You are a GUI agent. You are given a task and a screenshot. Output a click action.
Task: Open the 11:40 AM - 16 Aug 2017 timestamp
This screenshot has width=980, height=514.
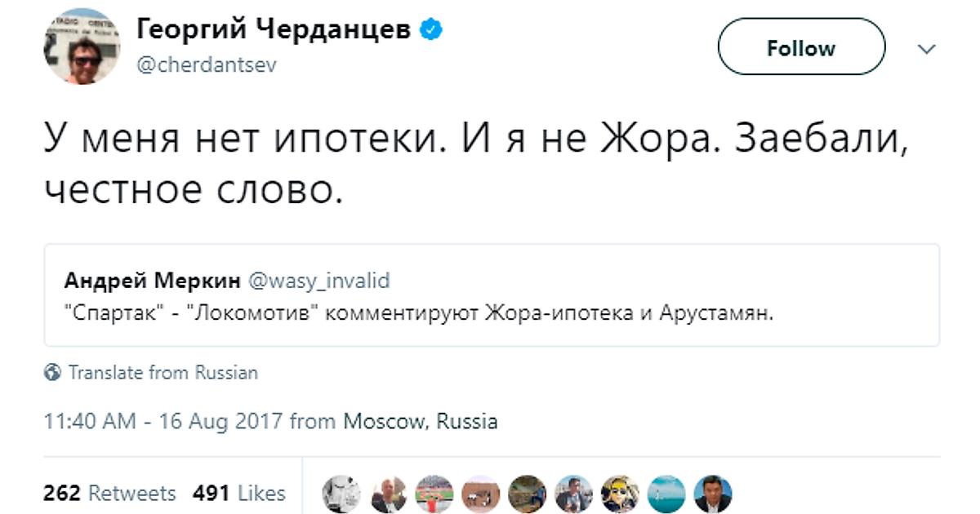click(x=163, y=422)
